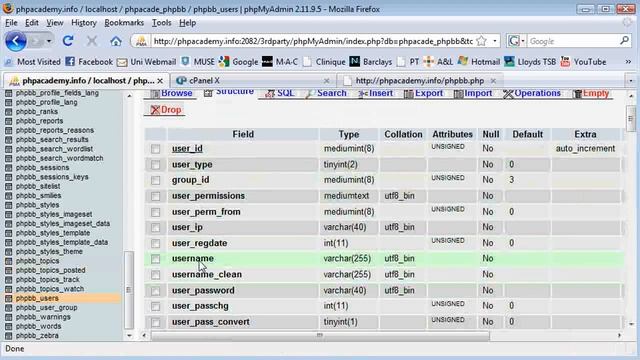The image size is (640, 360).
Task: Click the horizontal scrollbar thumb under fields
Action: 320,336
